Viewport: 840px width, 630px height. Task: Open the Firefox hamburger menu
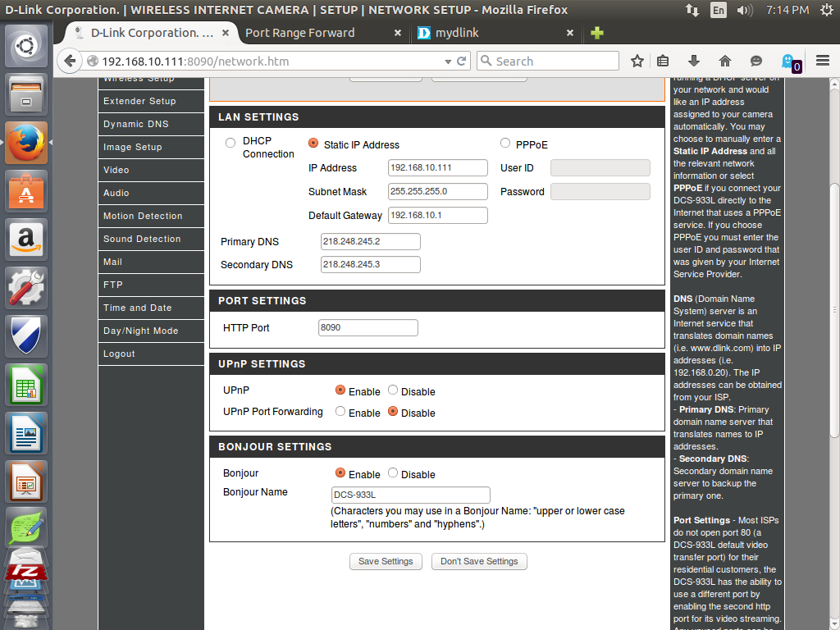click(820, 61)
